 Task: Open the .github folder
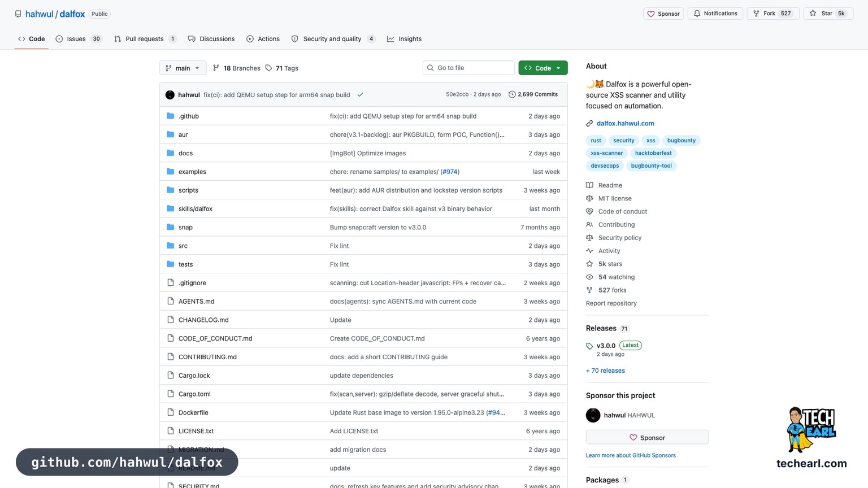(x=189, y=116)
